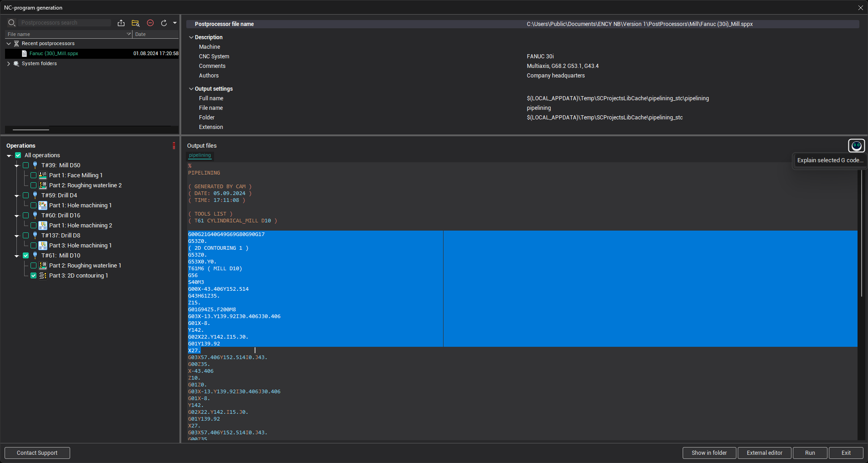Image resolution: width=868 pixels, height=463 pixels.
Task: Open the browse postprocessor folder icon
Action: pyautogui.click(x=135, y=23)
